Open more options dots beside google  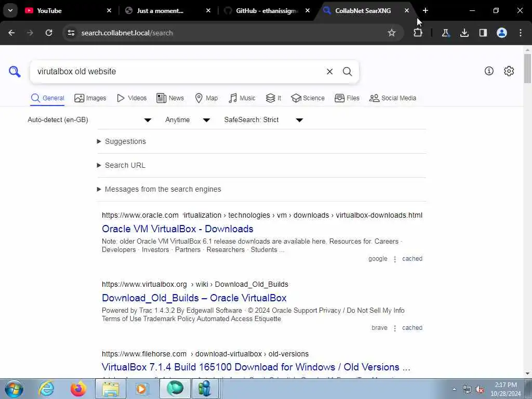pos(395,259)
